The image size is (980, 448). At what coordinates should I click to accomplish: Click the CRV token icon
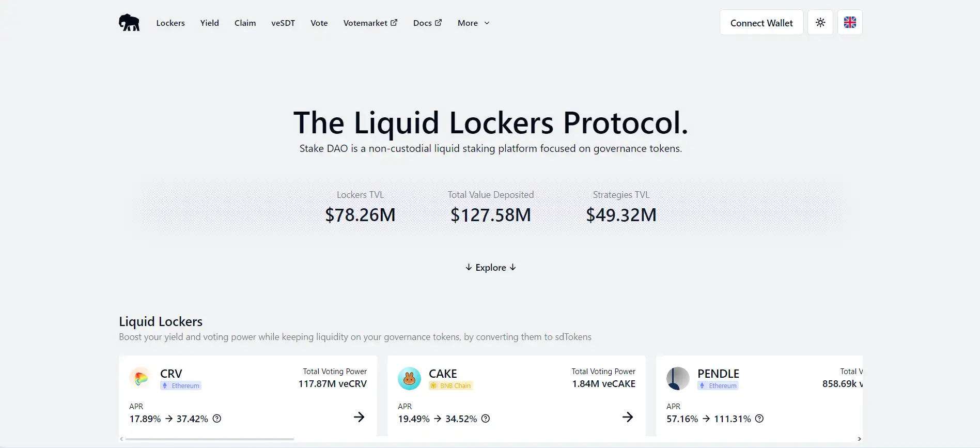140,378
